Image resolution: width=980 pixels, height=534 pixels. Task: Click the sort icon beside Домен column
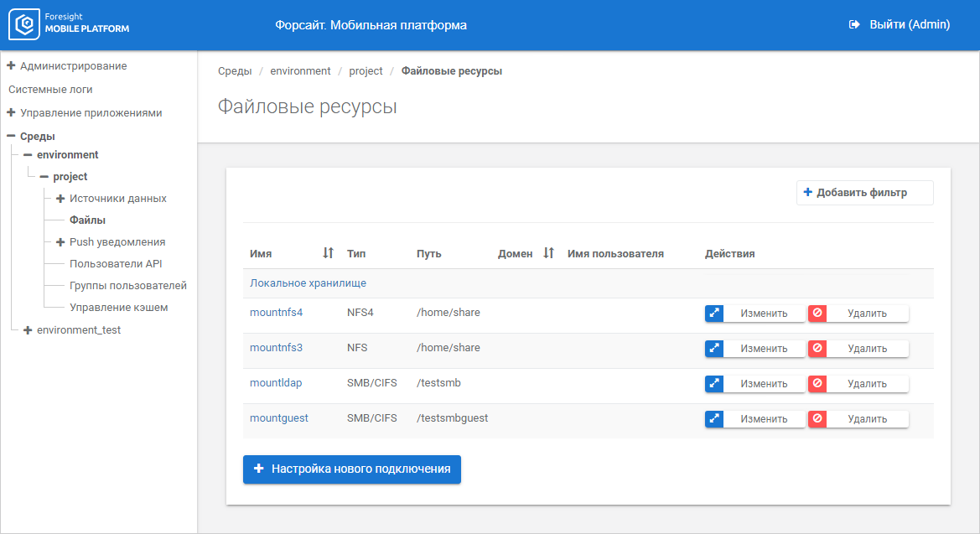[x=548, y=253]
